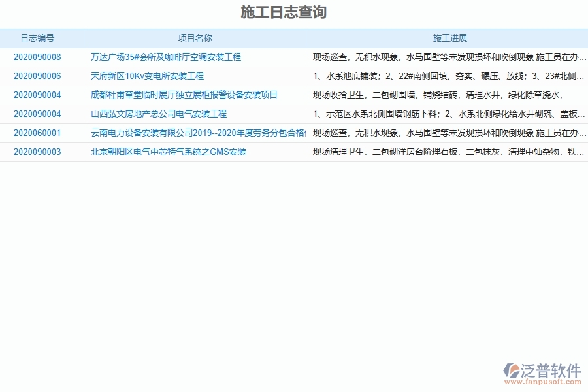
Task: Sort by the 日志编号 column header
Action: tap(35, 38)
